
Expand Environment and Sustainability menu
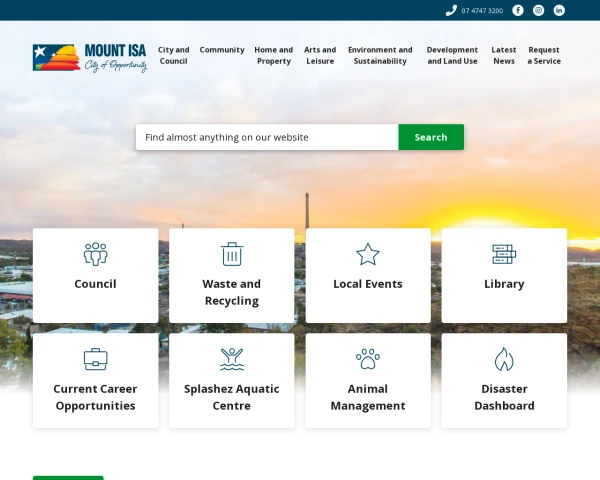380,55
